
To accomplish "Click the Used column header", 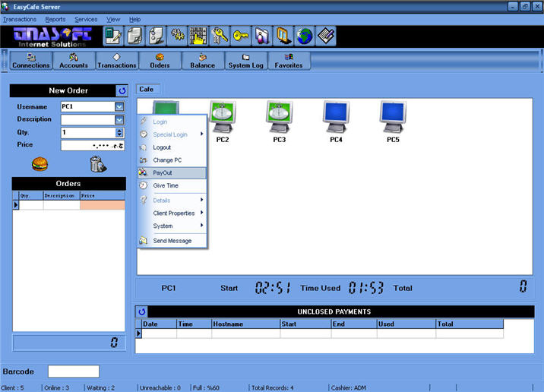I will (x=406, y=324).
